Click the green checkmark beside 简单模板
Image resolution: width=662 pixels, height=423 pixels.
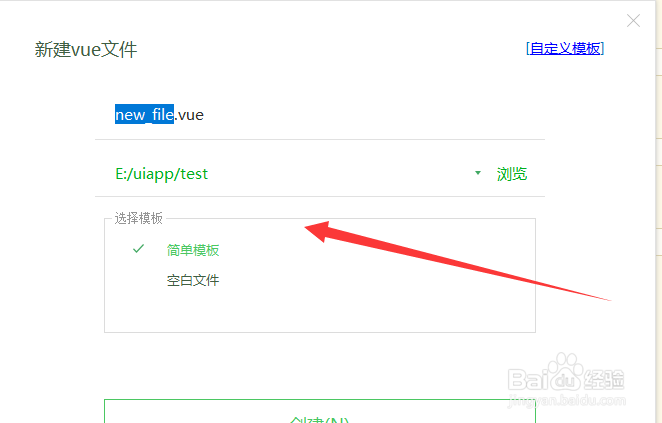click(x=138, y=249)
